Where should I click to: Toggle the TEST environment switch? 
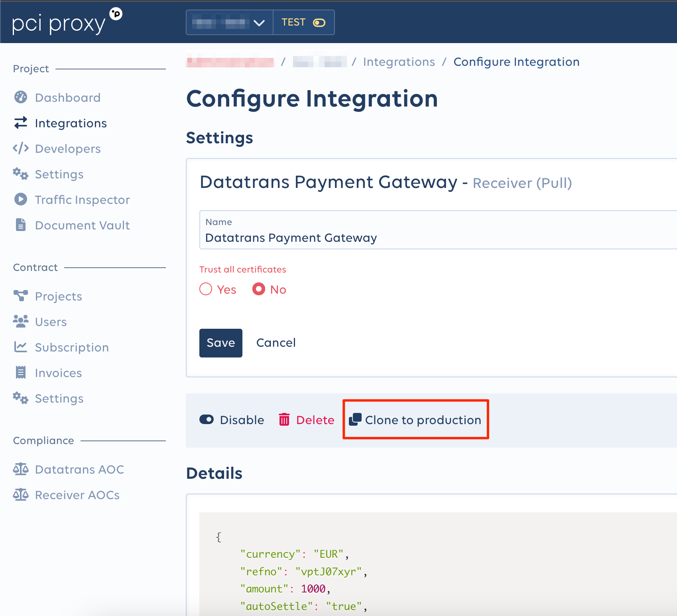pyautogui.click(x=319, y=23)
